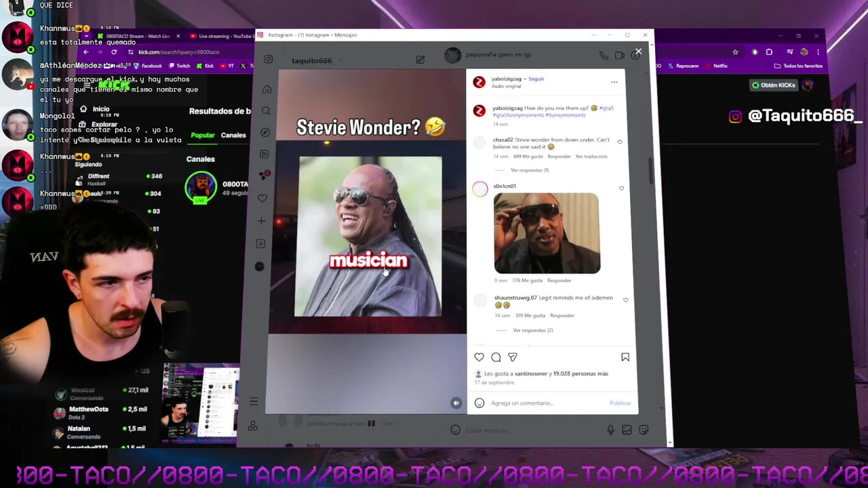Close the 0800TACO Stream browser tab
The height and width of the screenshot is (488, 868).
tap(178, 36)
